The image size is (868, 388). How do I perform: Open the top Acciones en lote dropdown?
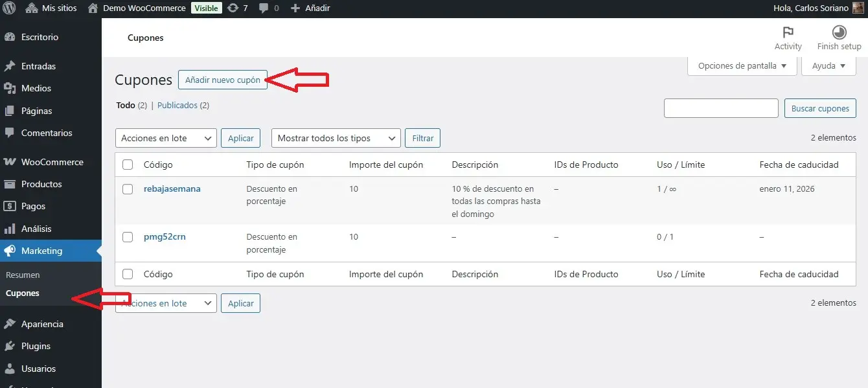[166, 138]
